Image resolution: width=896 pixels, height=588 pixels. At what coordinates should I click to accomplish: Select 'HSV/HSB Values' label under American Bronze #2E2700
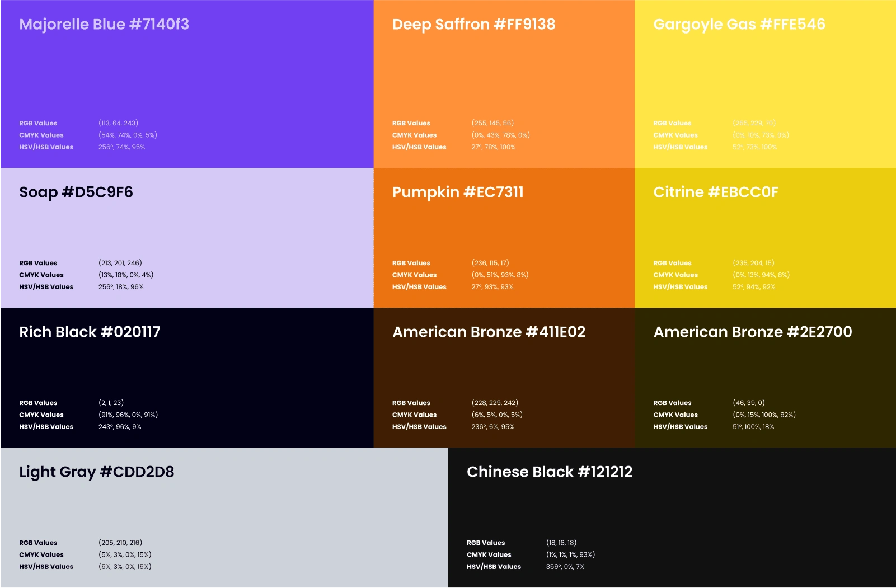click(681, 427)
